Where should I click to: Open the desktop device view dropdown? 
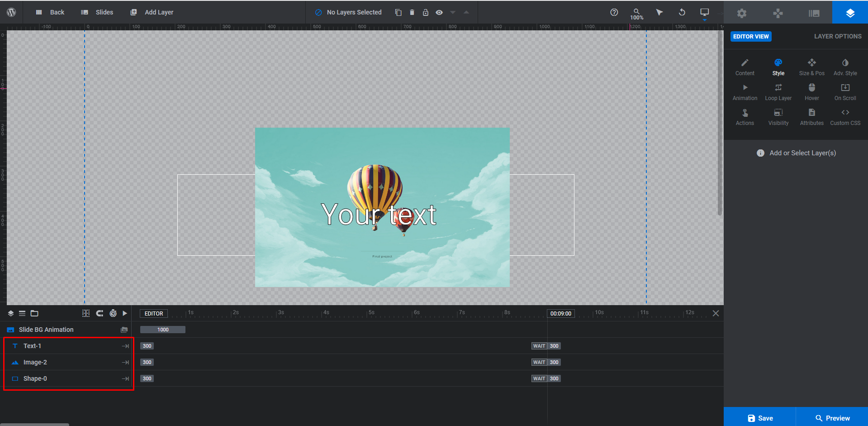tap(705, 13)
